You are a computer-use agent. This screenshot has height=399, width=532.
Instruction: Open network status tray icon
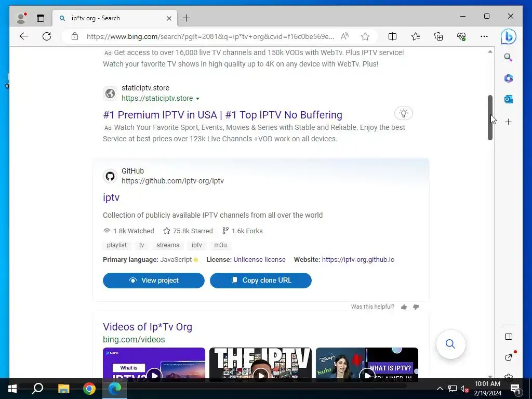pos(453,389)
